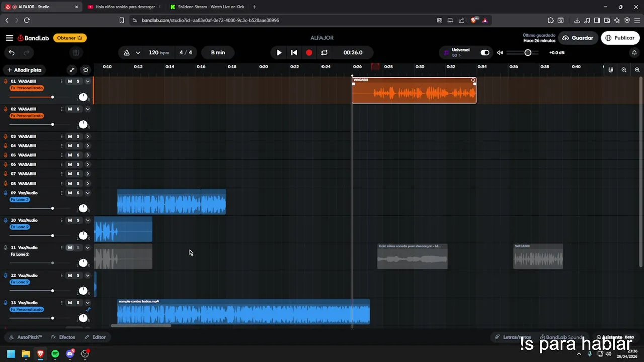This screenshot has height=362, width=644.
Task: Mute track 03 WASABIII
Action: point(70,136)
